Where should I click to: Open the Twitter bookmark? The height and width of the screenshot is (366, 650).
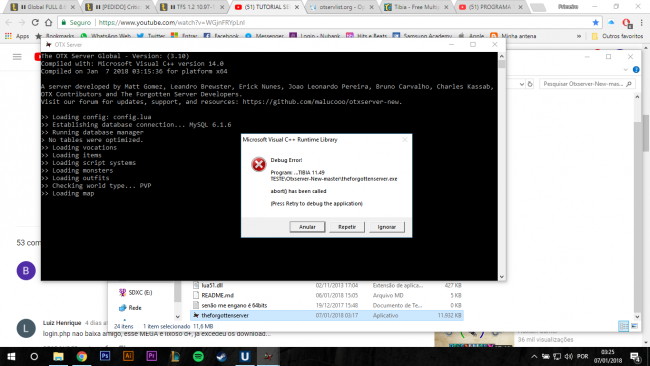[x=151, y=36]
